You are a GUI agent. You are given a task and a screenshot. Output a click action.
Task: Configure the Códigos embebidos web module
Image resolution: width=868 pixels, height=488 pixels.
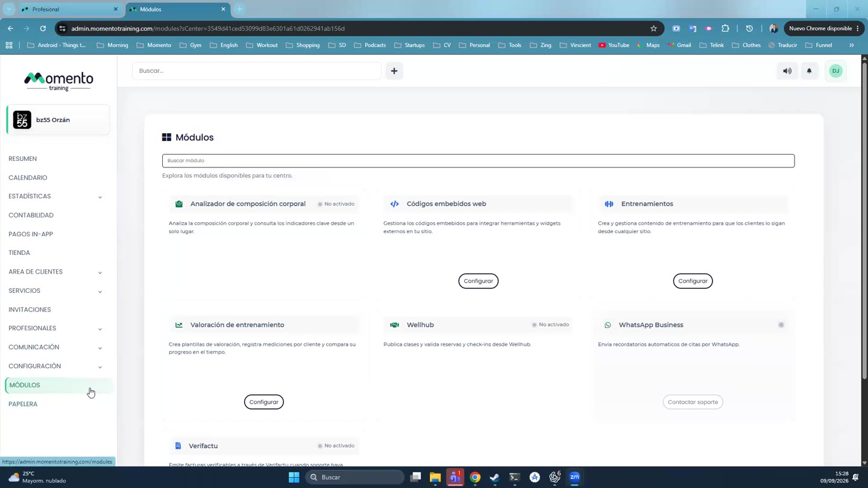[x=479, y=281]
